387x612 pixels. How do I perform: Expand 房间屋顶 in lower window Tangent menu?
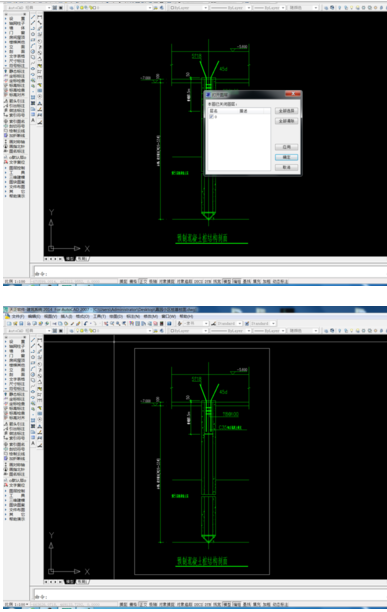[x=17, y=360]
